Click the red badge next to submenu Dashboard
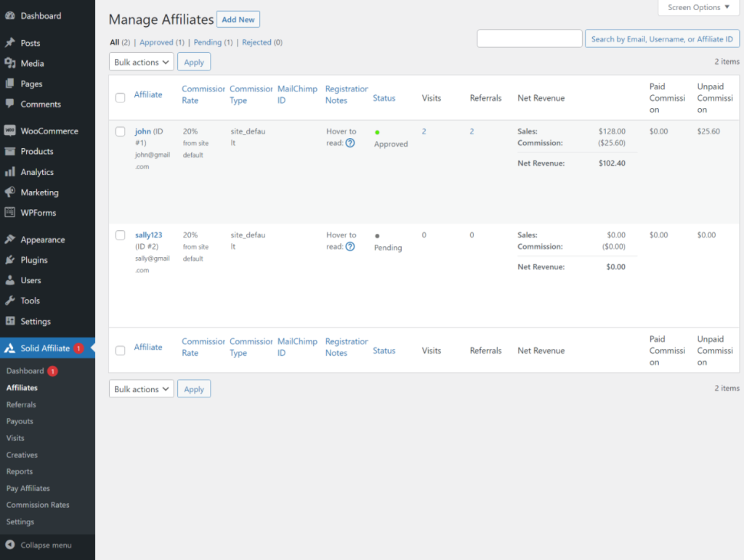This screenshot has width=744, height=560. (x=52, y=371)
